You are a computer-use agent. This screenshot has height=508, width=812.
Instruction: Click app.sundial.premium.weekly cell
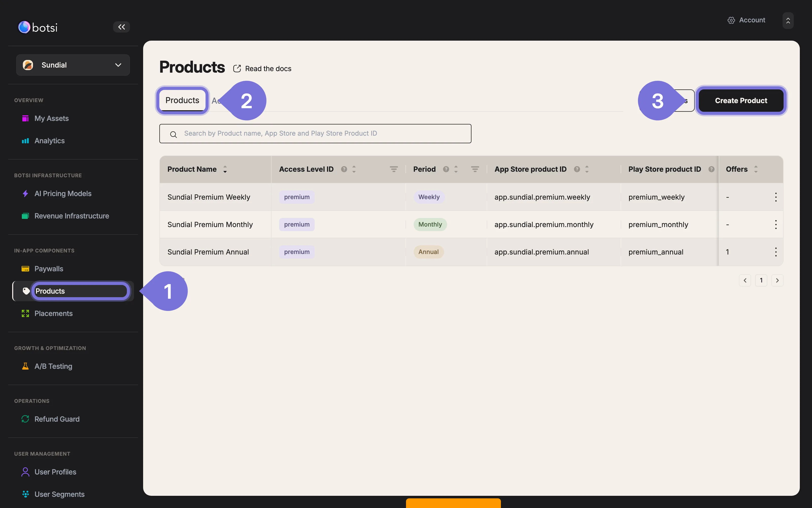pos(542,197)
